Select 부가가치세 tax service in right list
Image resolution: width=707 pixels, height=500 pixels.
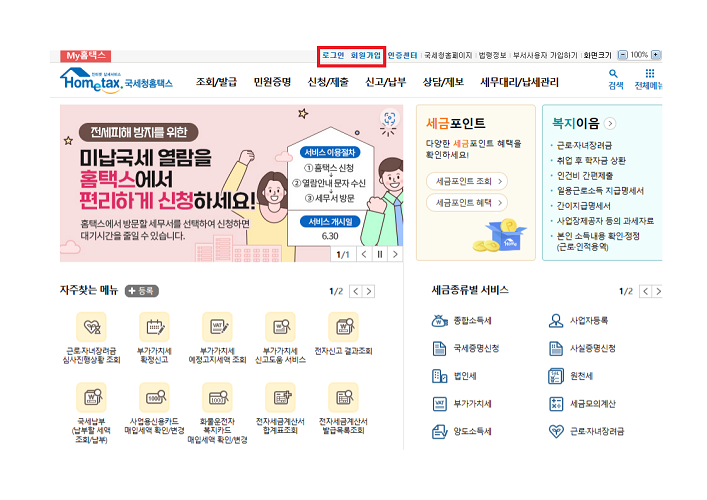tap(461, 404)
